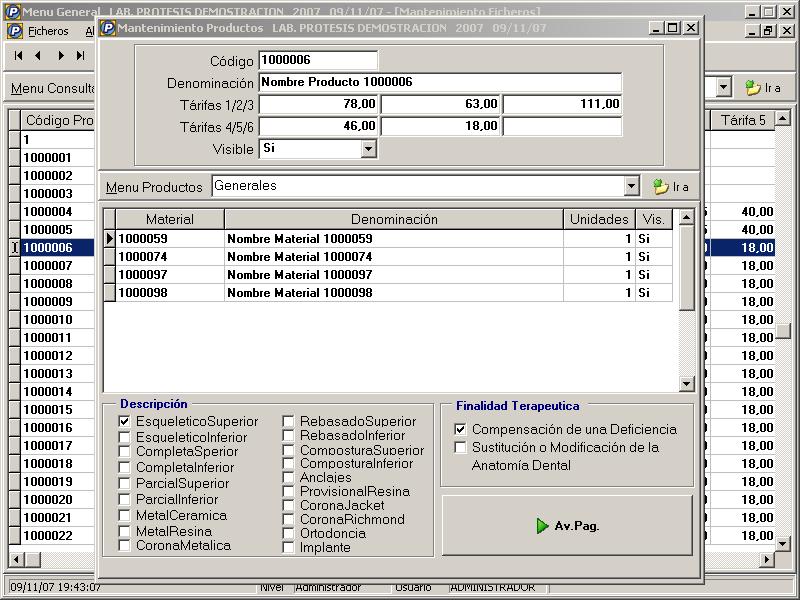Click the Menu General window title icon
Screen dimensions: 800x600
click(13, 12)
